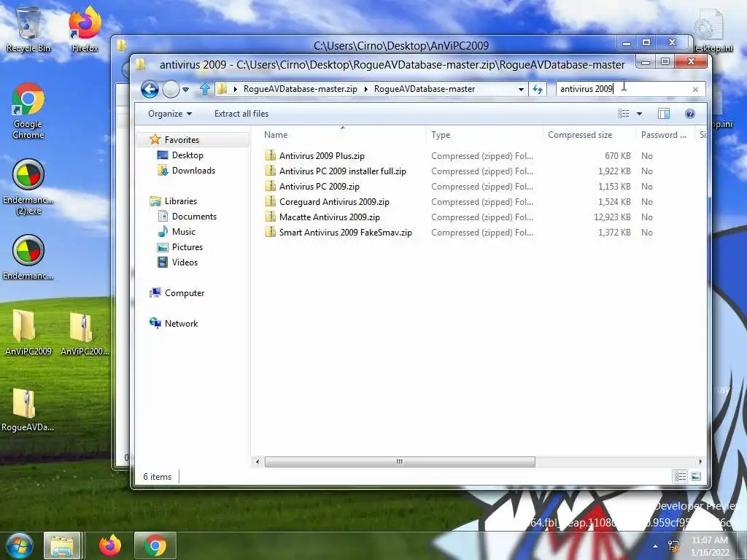Expand the address bar history dropdown

[x=521, y=89]
